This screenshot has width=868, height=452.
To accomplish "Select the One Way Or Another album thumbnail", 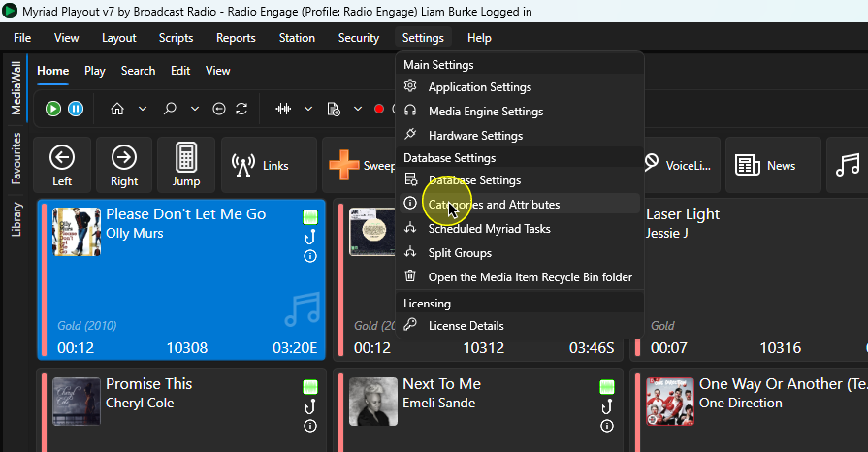I will [670, 402].
